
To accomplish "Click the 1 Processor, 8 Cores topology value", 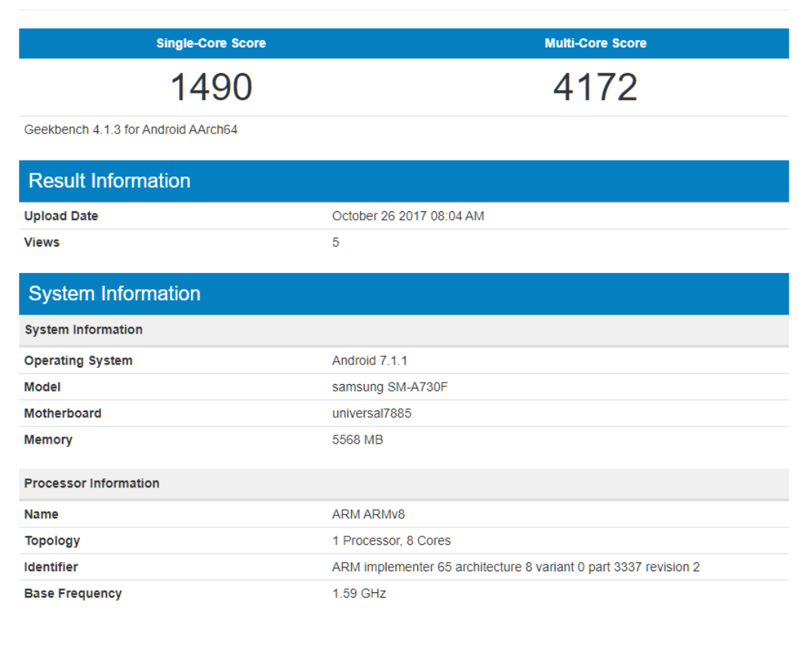I will click(391, 541).
